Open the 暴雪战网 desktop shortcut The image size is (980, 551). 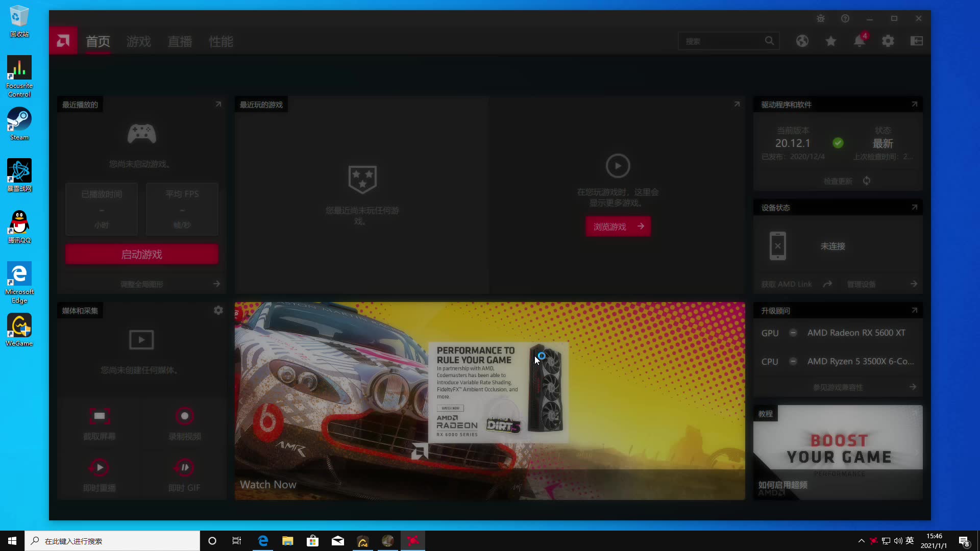(19, 176)
